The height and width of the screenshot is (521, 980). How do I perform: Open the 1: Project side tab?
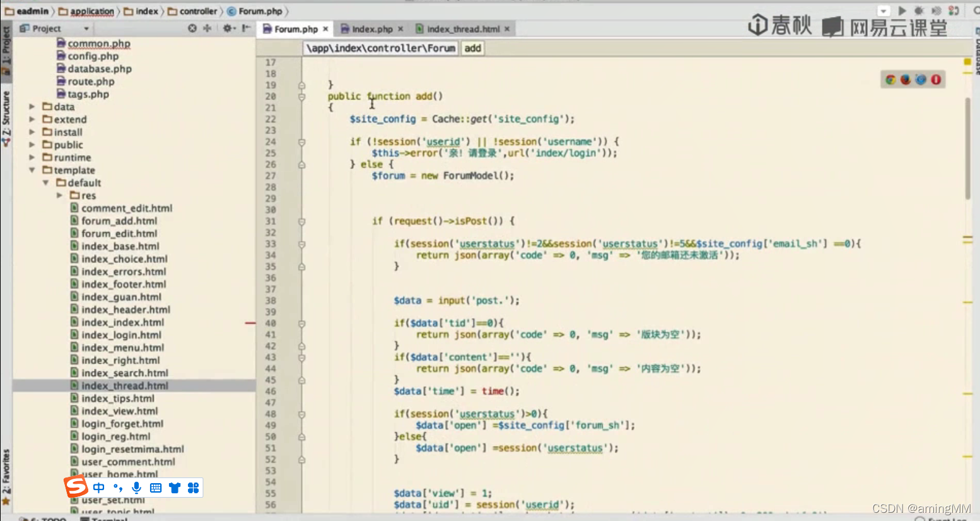[x=6, y=50]
